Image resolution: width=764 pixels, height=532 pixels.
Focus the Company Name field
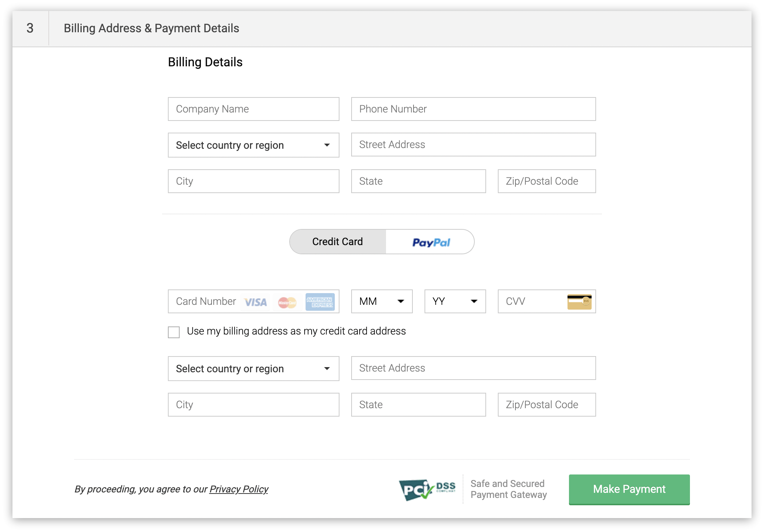tap(254, 109)
